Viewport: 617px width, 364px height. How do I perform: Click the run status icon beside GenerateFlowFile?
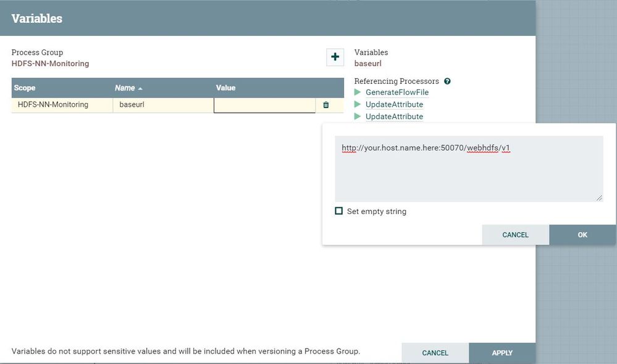click(358, 93)
